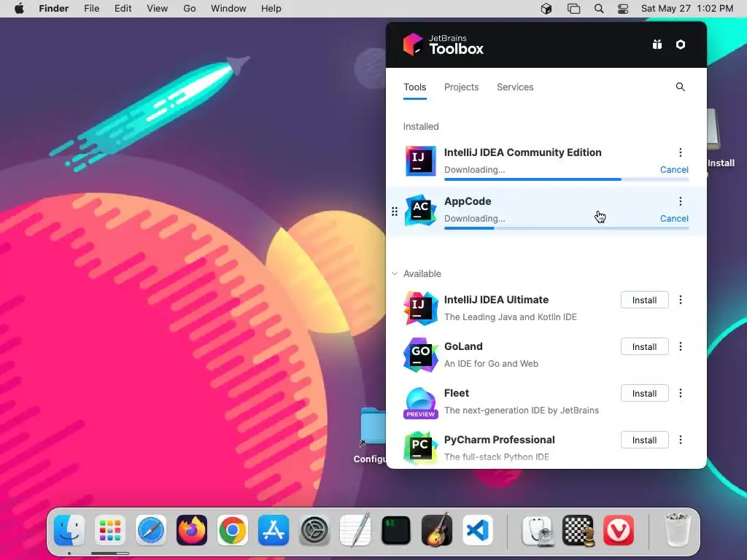
Task: Open Control Center in menu bar
Action: point(623,9)
